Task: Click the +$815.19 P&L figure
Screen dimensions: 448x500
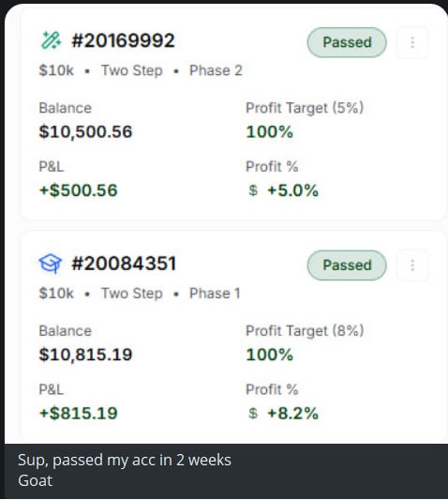Action: (79, 414)
